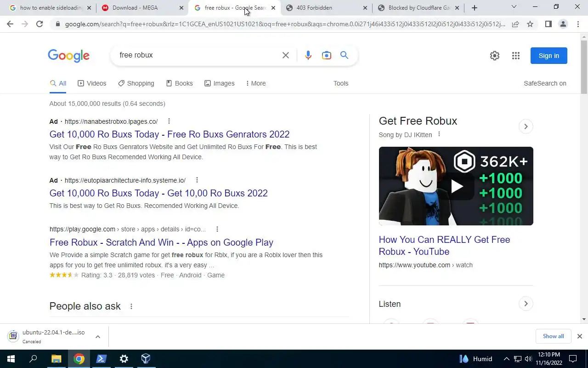Open VirtualBox cube icon in taskbar

coord(146,359)
